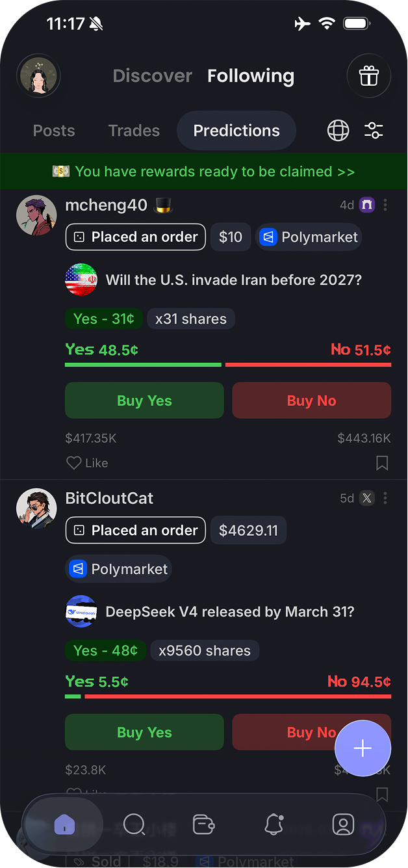Open the profile icon in bottom navigation
408x868 pixels.
[x=343, y=824]
